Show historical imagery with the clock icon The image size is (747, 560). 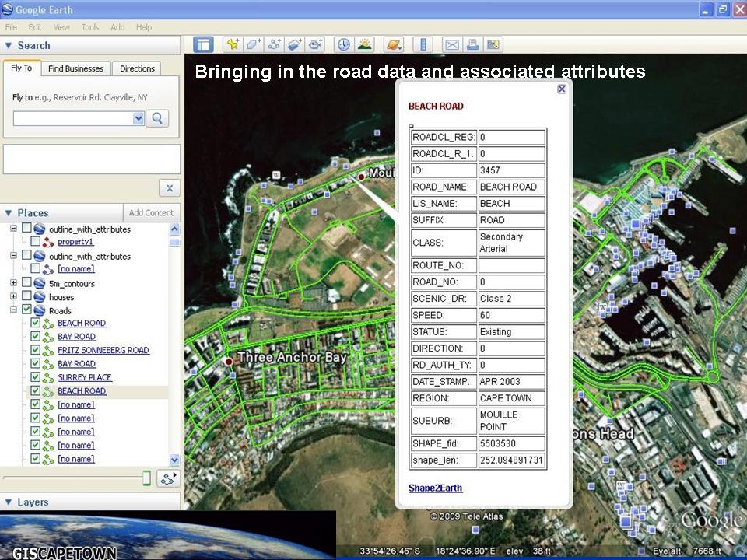pyautogui.click(x=343, y=45)
